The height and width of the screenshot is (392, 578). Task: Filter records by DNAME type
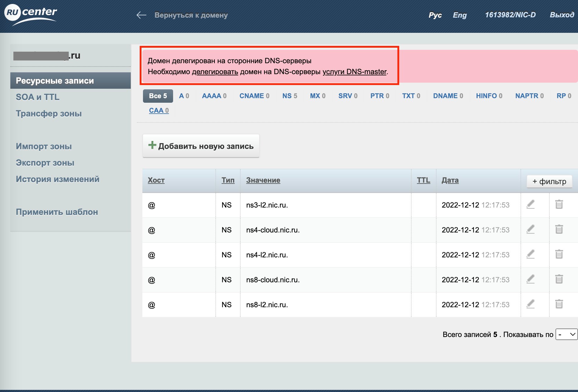pyautogui.click(x=448, y=96)
